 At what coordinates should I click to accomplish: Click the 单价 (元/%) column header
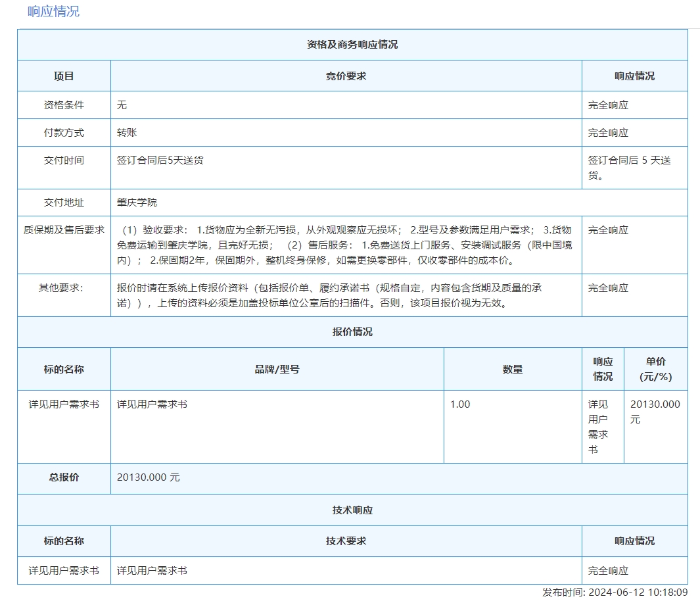[x=655, y=370]
